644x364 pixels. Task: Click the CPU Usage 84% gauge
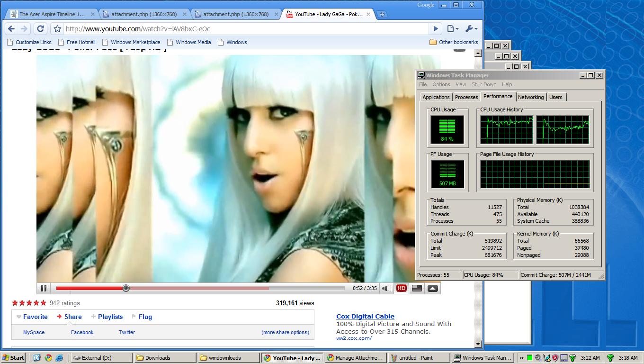pos(447,129)
